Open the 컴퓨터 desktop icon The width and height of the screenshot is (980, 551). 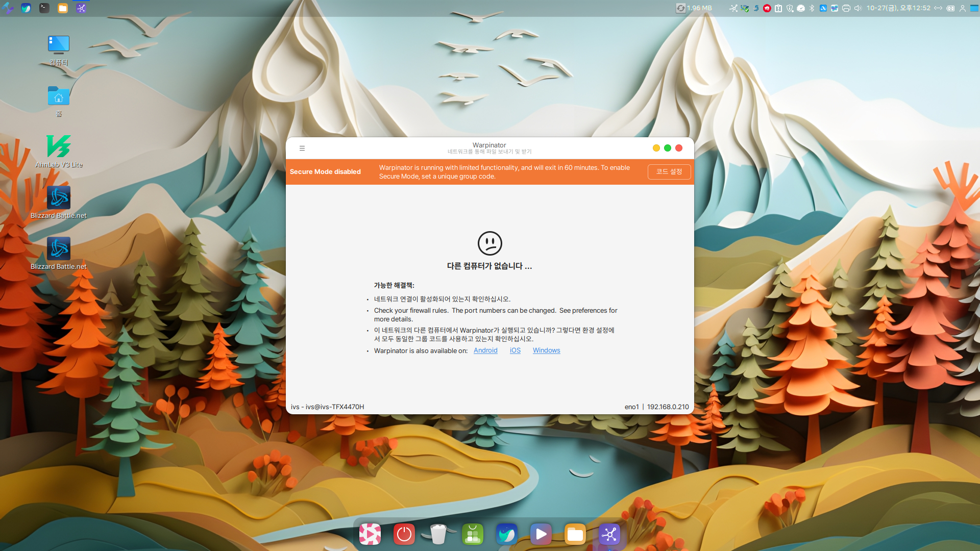coord(59,45)
